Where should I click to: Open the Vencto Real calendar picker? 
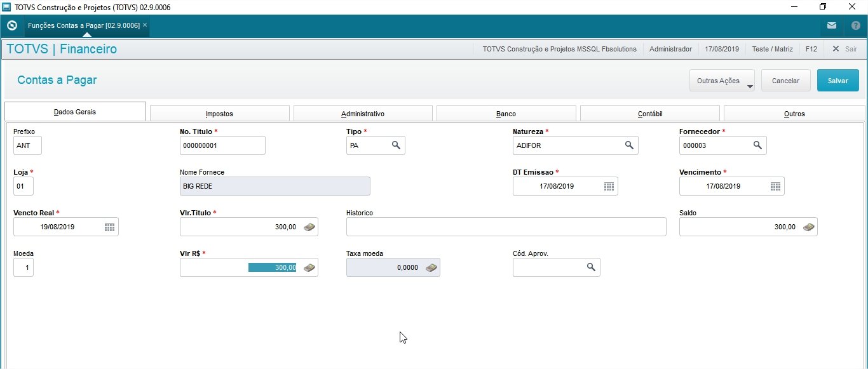(x=109, y=227)
